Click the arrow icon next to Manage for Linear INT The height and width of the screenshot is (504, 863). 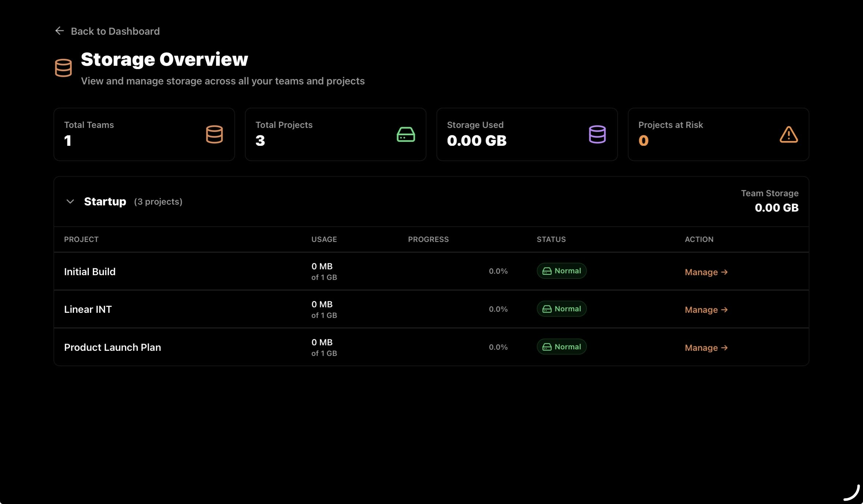click(724, 310)
